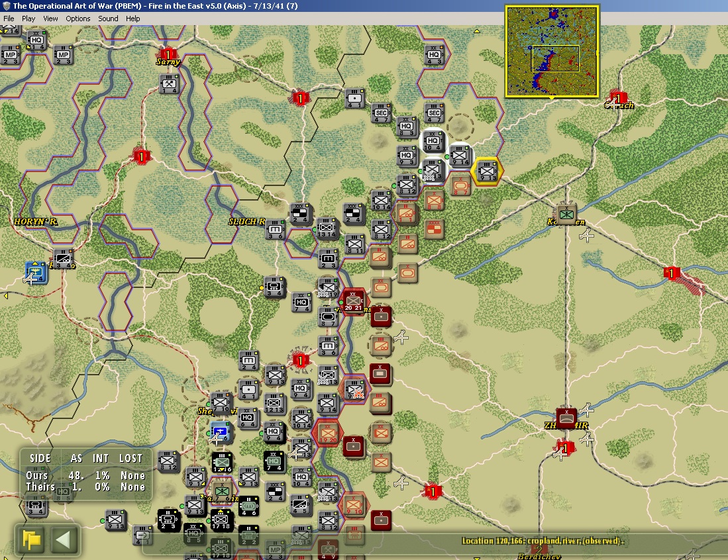Image resolution: width=728 pixels, height=560 pixels.
Task: Select the grey HQ 7 4 unit
Action: point(301,303)
